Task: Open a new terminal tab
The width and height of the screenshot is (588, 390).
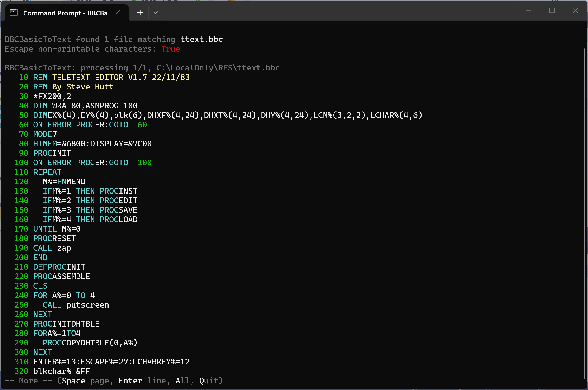Action: click(x=140, y=12)
